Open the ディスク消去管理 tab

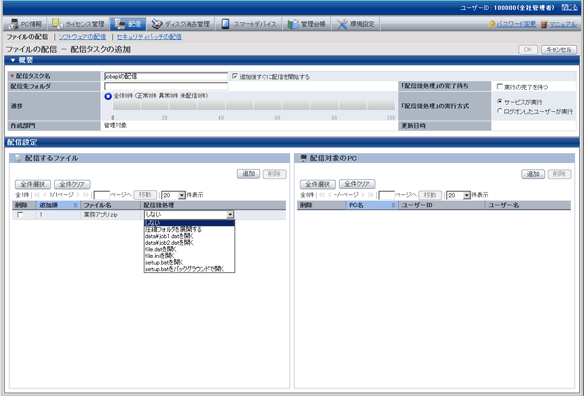181,24
